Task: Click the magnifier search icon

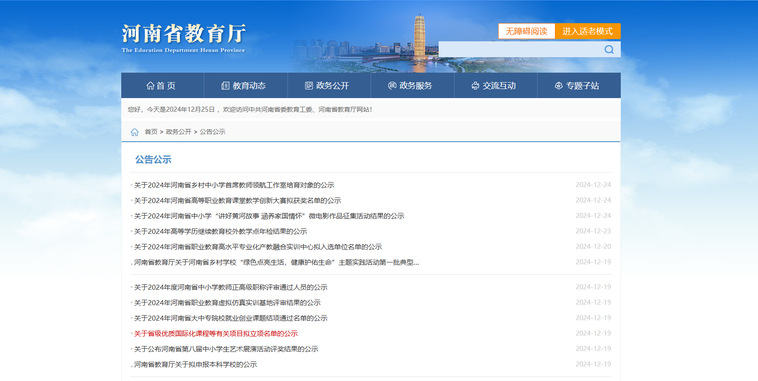Action: click(x=609, y=49)
